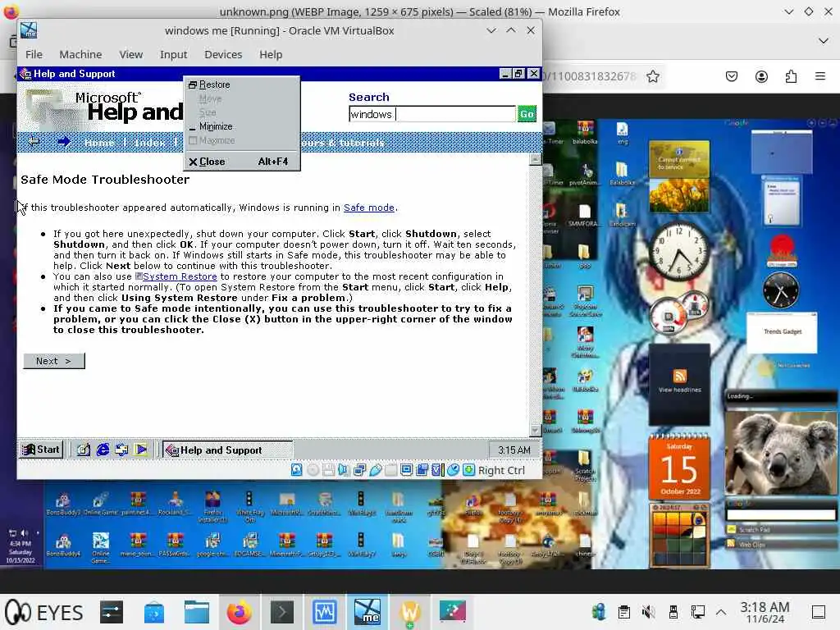Open Firefox list all tabs chevron

[x=824, y=41]
